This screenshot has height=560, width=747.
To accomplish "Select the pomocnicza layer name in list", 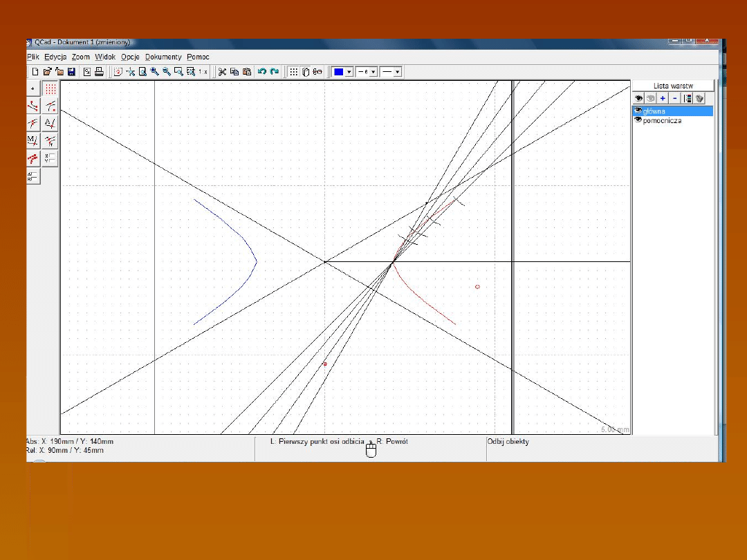I will pyautogui.click(x=662, y=120).
